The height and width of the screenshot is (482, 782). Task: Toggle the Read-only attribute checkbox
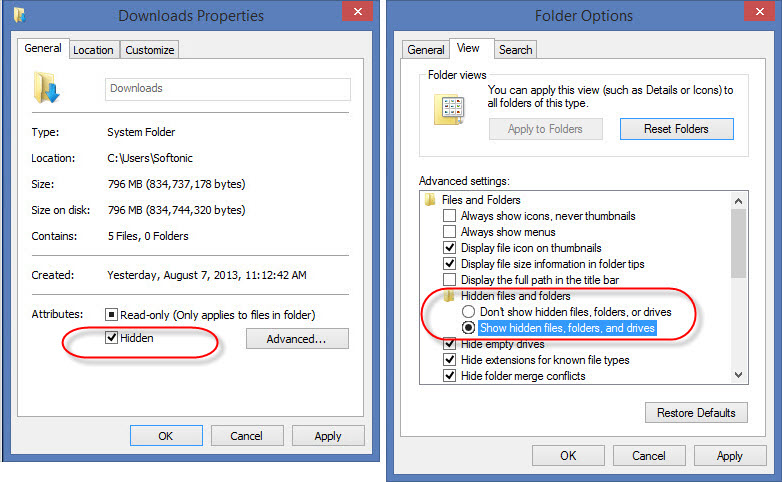point(112,314)
